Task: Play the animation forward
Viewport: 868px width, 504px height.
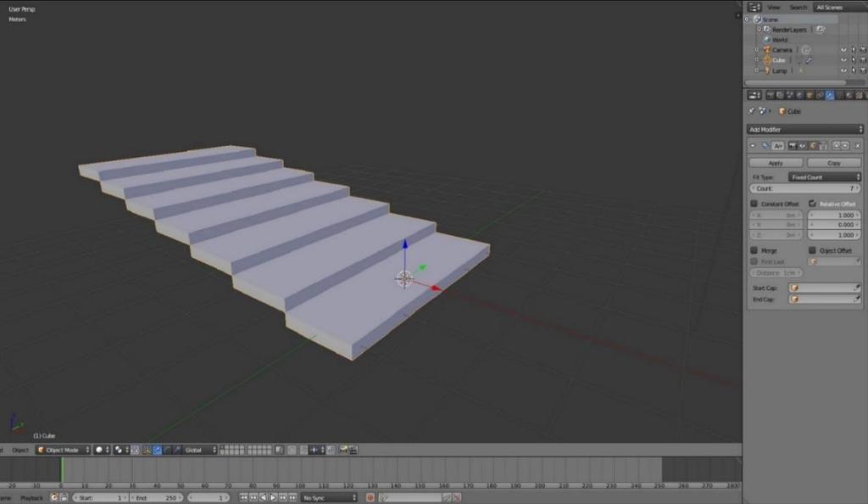Action: pos(273,498)
